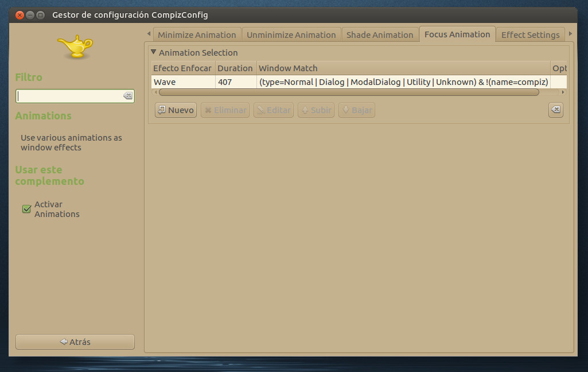The image size is (588, 372).
Task: Click the horizontal scrollbar of the animation table
Action: pos(349,92)
